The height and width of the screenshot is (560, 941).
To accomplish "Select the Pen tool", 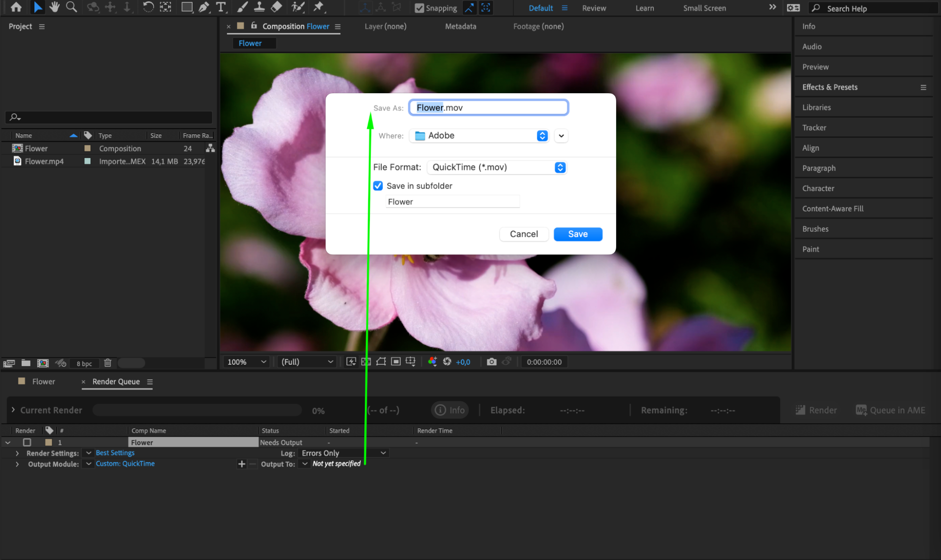I will click(x=204, y=7).
